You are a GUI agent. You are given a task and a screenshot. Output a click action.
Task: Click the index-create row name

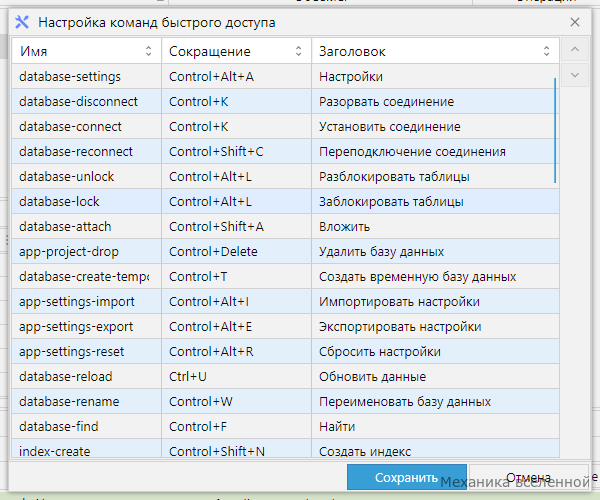[x=55, y=451]
